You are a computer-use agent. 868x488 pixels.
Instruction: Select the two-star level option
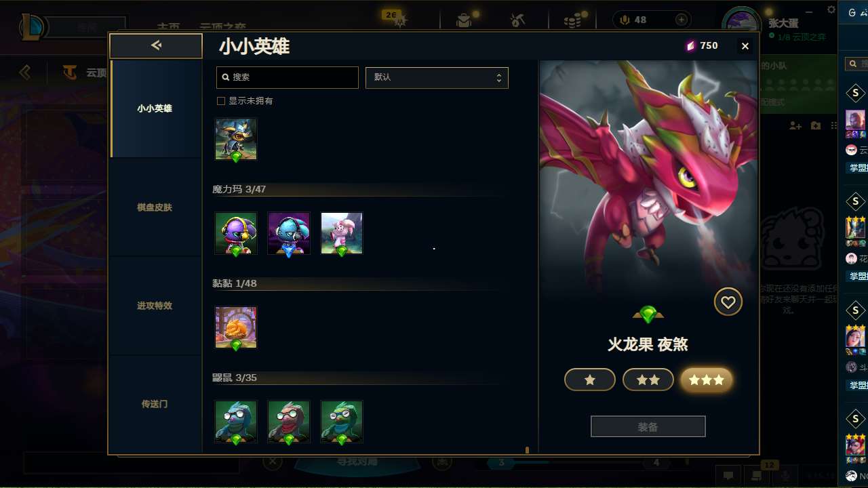tap(648, 380)
